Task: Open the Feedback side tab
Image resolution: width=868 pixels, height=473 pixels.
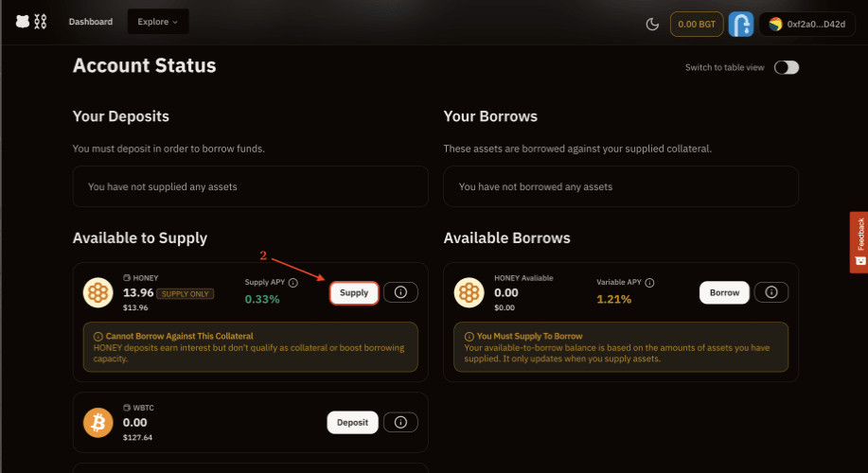Action: click(859, 241)
